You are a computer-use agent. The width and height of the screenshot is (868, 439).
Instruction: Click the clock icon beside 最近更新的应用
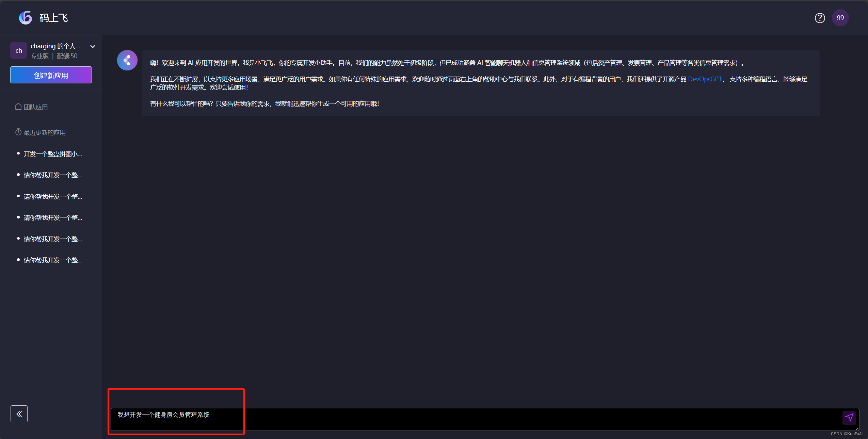coord(18,132)
